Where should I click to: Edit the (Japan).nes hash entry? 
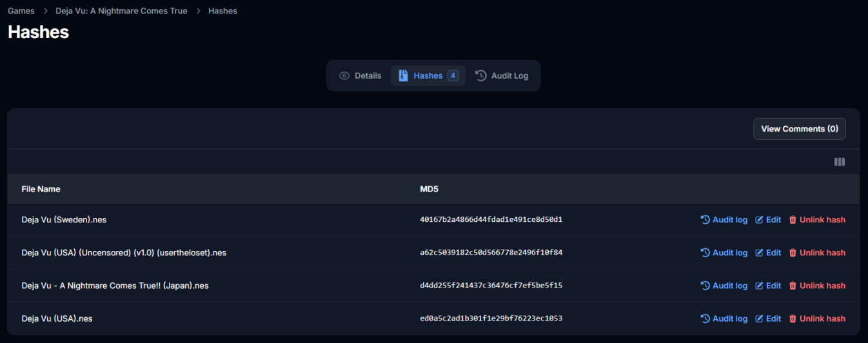768,286
